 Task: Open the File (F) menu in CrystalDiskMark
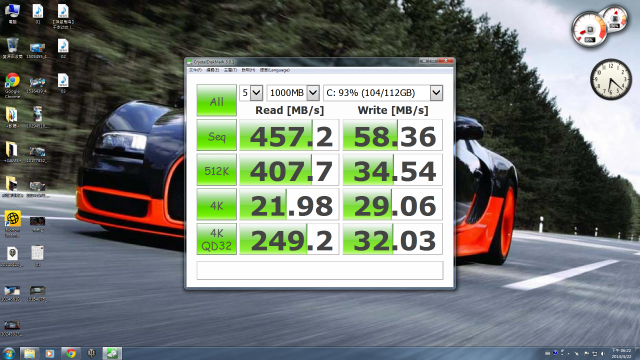195,70
